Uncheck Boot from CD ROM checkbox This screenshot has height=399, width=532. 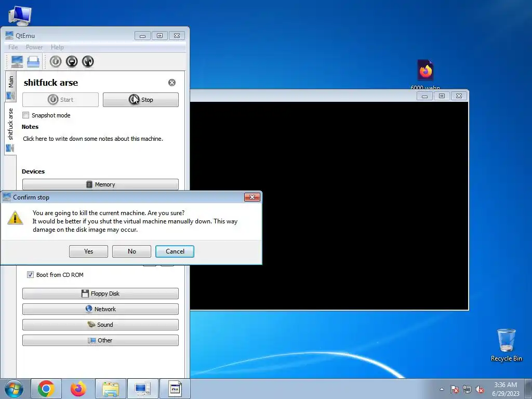(x=30, y=274)
